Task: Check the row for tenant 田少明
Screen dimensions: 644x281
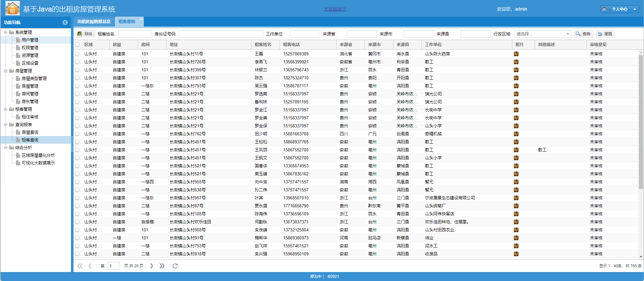Action: click(x=77, y=134)
